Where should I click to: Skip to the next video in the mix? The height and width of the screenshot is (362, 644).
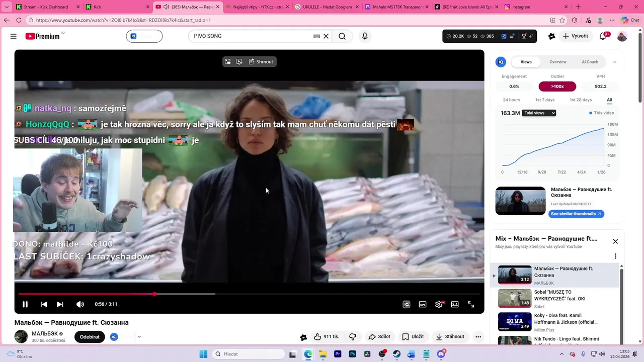point(60,304)
